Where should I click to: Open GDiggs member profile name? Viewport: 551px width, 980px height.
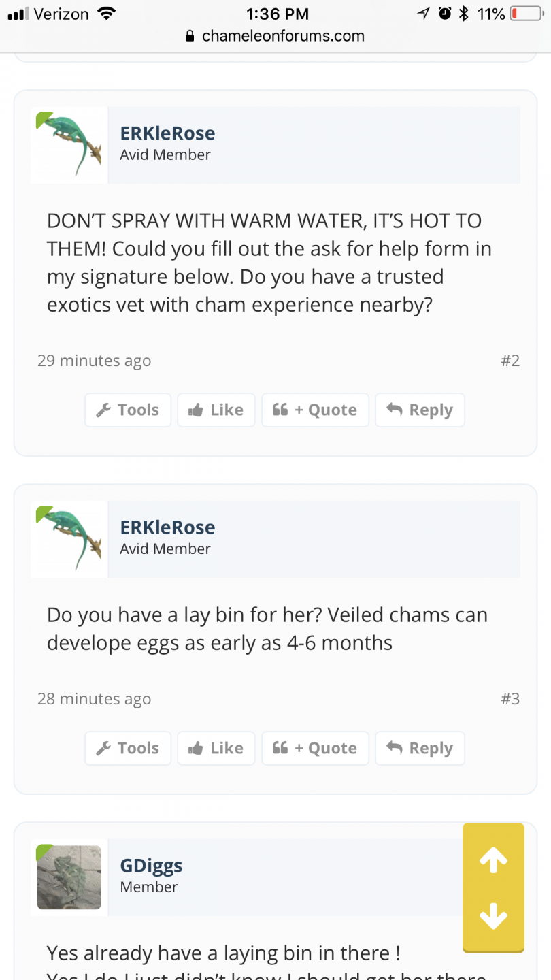point(151,865)
